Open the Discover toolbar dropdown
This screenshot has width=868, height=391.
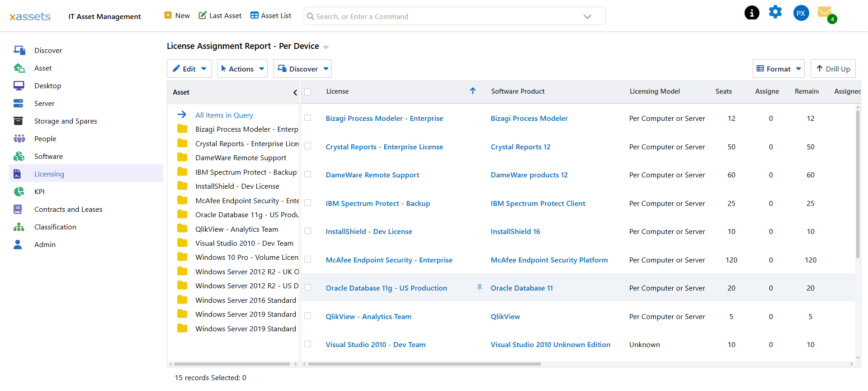pos(302,69)
